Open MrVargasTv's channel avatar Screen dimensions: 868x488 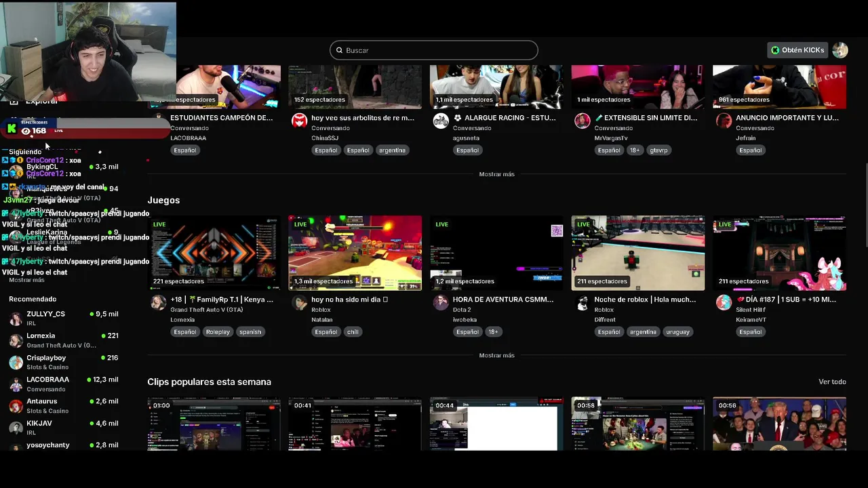pyautogui.click(x=582, y=121)
